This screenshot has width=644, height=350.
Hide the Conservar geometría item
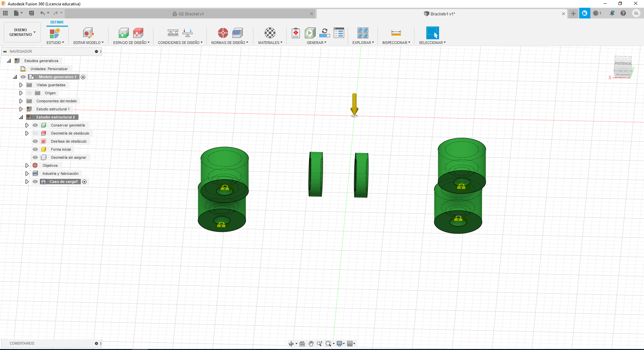[35, 125]
